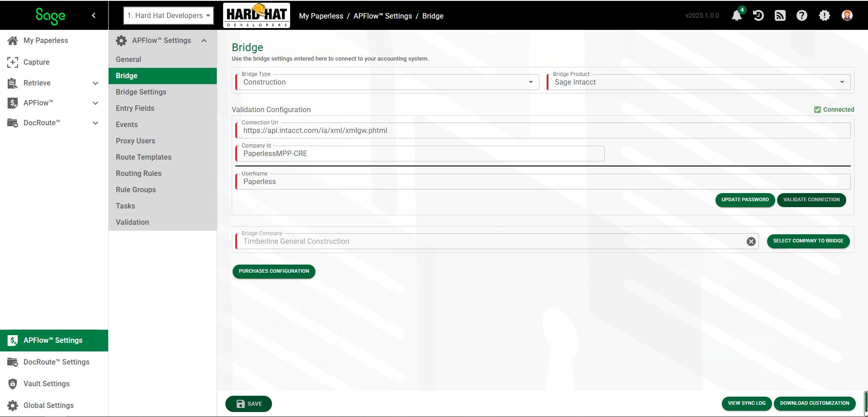The image size is (868, 417).
Task: Click Update Password button
Action: click(x=745, y=199)
